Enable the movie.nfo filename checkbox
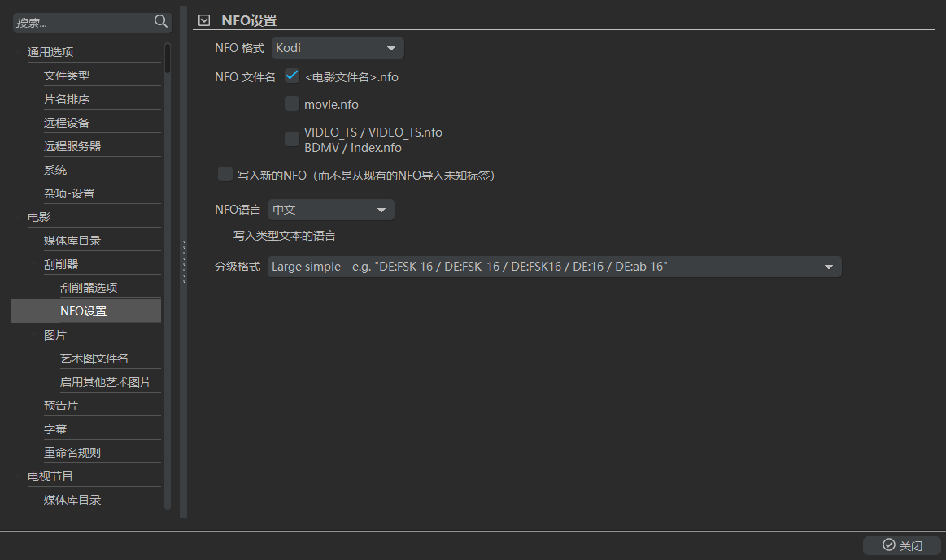The width and height of the screenshot is (946, 560). coord(292,103)
